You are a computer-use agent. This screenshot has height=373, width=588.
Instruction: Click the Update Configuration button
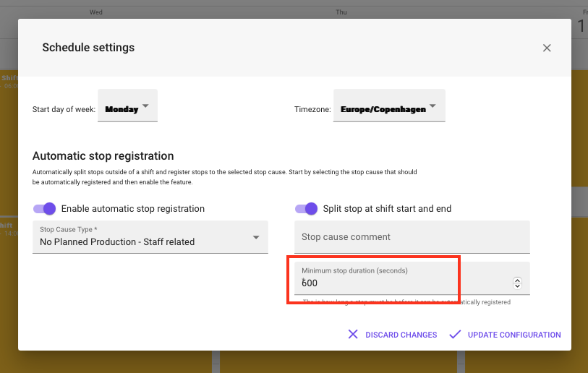506,335
